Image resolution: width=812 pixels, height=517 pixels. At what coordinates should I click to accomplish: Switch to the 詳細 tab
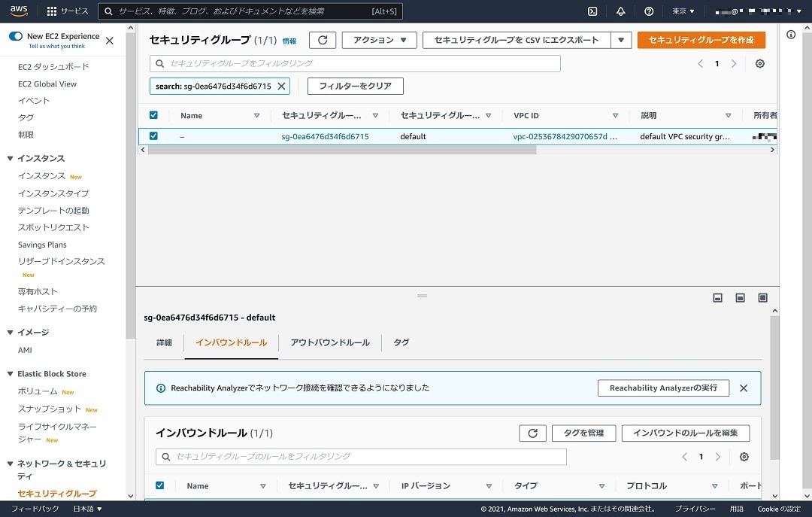click(x=164, y=342)
